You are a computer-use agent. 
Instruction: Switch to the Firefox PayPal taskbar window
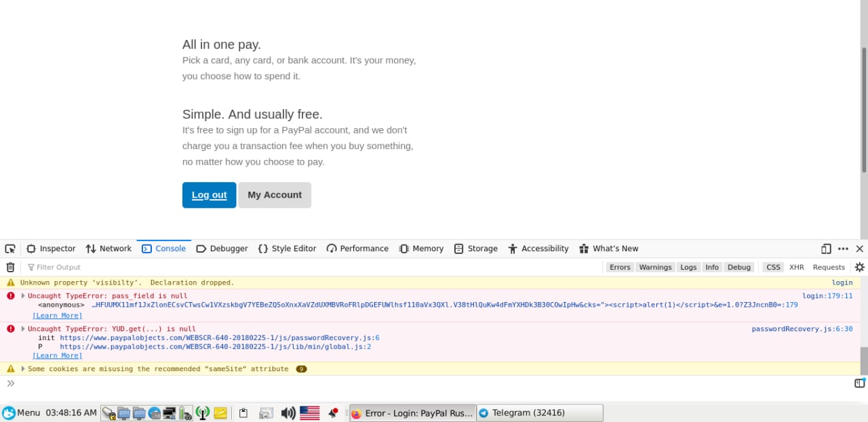pos(412,413)
